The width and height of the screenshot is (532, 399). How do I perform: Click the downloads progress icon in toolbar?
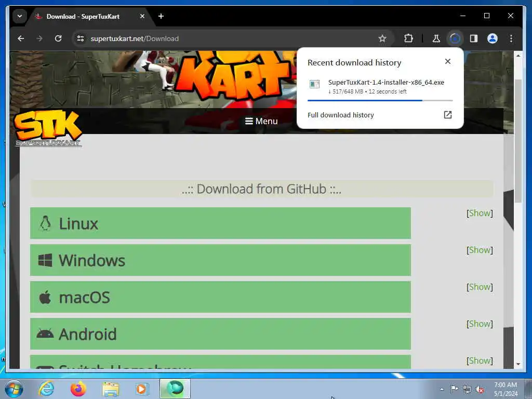[455, 38]
